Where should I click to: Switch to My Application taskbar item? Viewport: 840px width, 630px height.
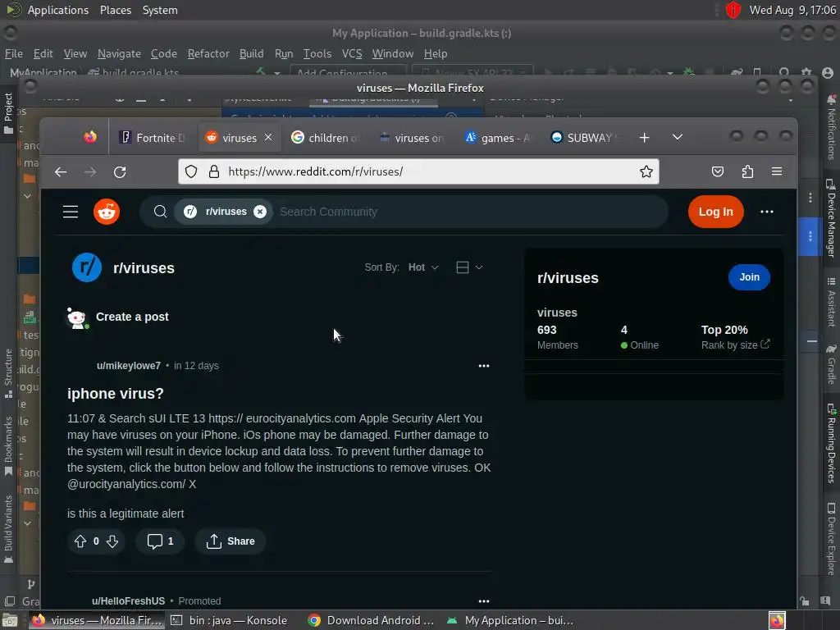(510, 620)
